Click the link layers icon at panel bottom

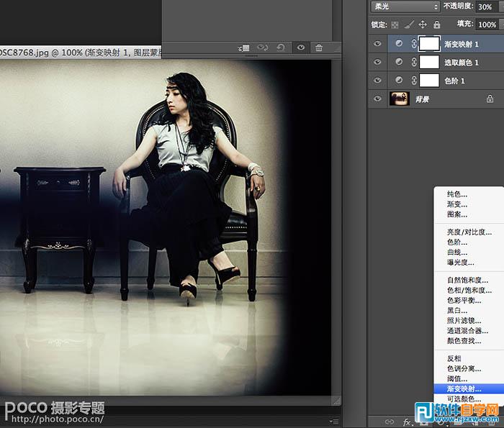390,422
